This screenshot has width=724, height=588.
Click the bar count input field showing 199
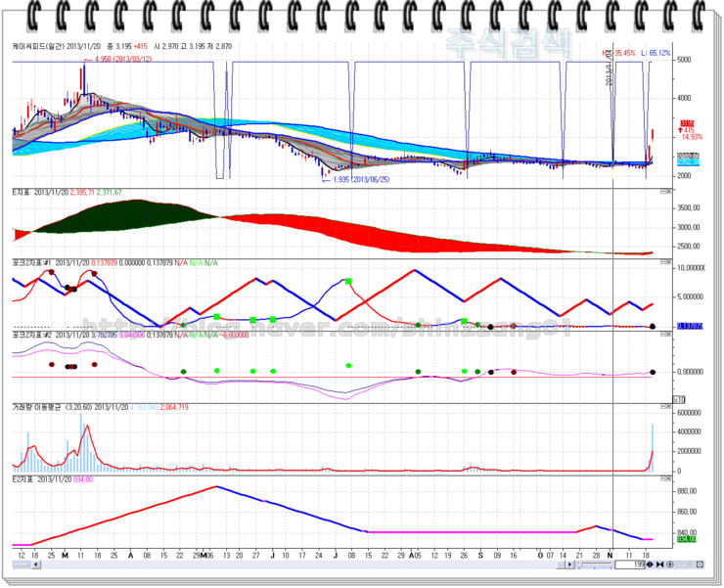(630, 565)
